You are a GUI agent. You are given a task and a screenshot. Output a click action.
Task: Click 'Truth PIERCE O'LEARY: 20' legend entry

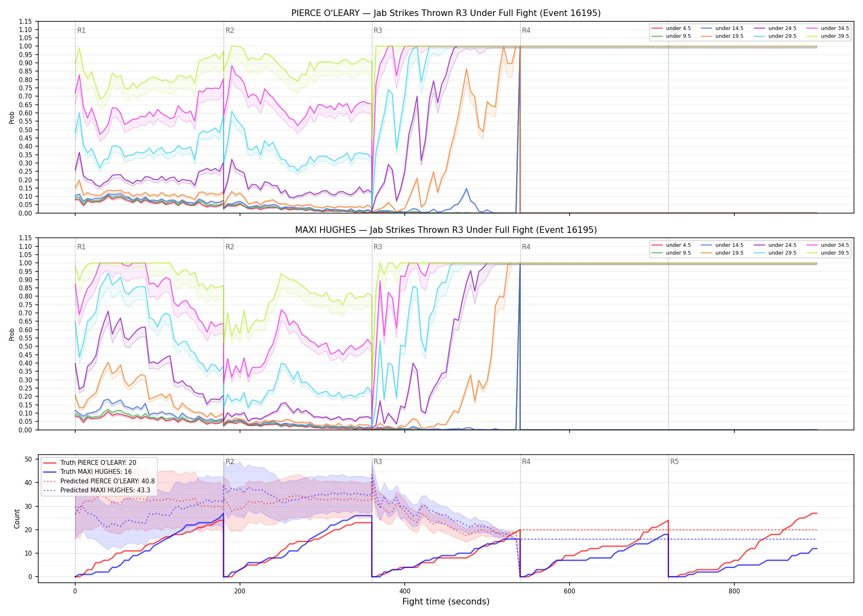tap(90, 462)
